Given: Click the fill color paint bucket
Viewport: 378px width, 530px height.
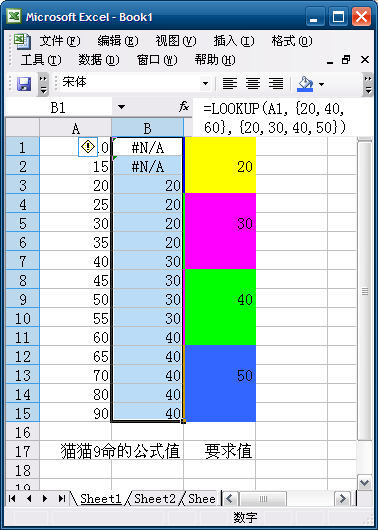Looking at the screenshot, I should (x=305, y=83).
